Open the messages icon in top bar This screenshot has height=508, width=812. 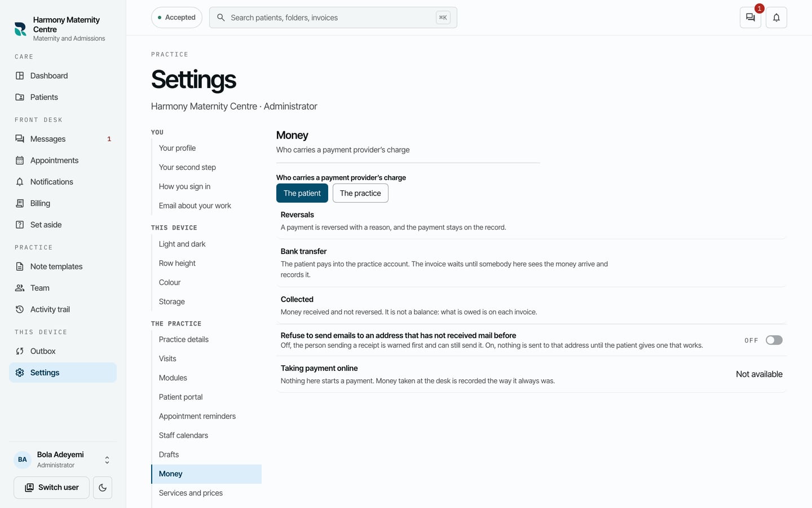pos(751,17)
